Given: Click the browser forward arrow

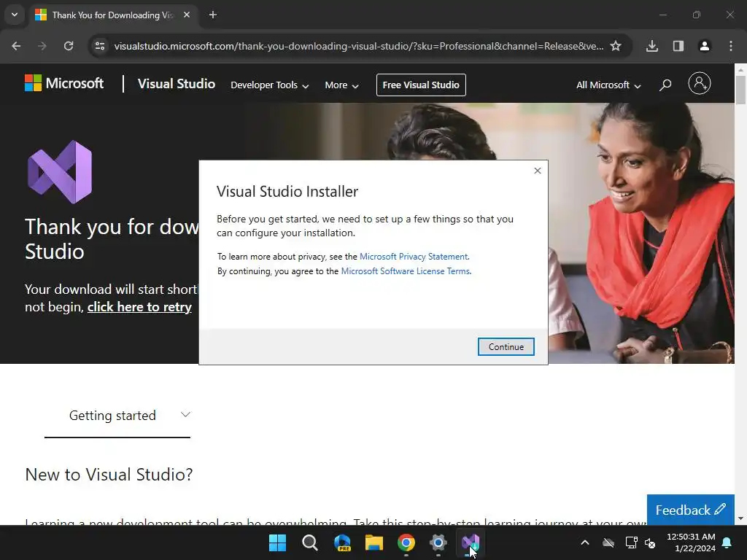Looking at the screenshot, I should click(x=42, y=46).
